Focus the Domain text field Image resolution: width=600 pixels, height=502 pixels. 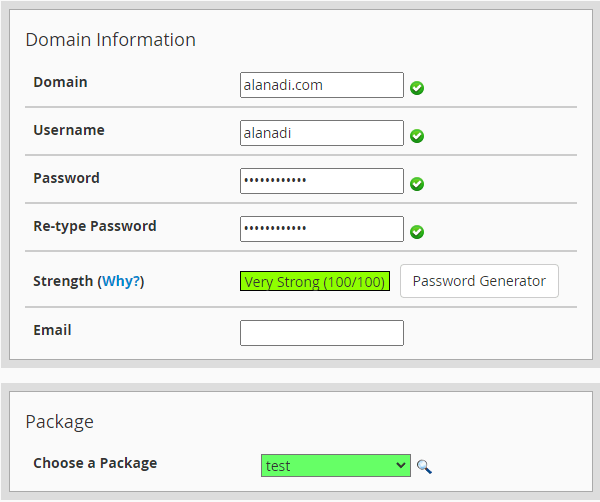coord(321,85)
